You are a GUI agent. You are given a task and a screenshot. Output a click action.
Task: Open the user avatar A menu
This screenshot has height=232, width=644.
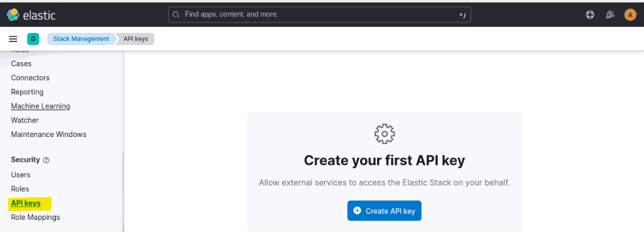pos(630,15)
